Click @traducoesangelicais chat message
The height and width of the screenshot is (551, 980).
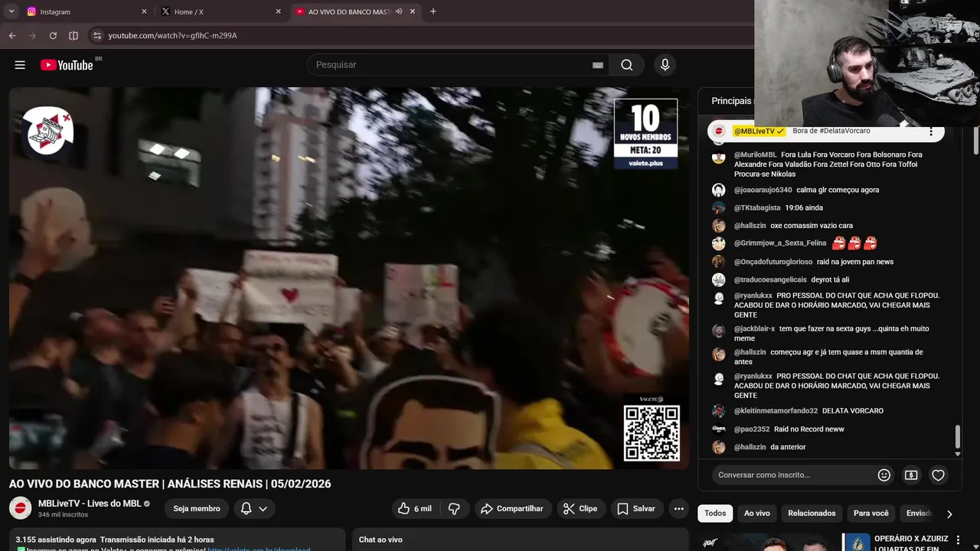coord(831,280)
